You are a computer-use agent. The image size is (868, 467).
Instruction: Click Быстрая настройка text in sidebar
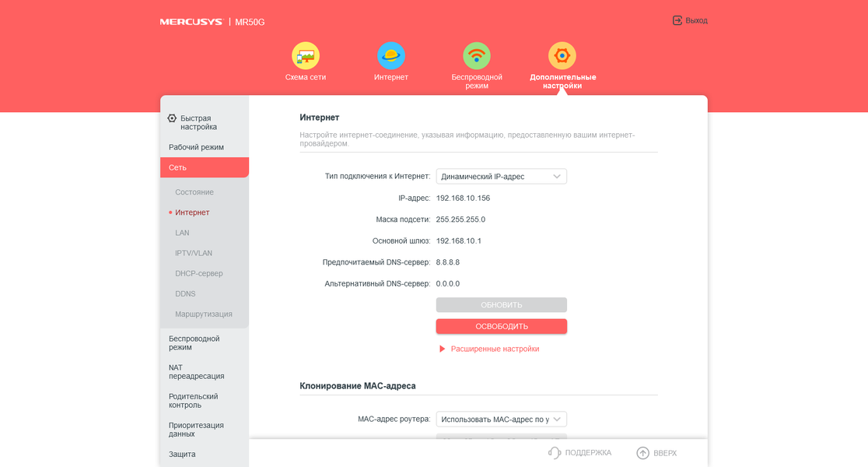tap(198, 122)
